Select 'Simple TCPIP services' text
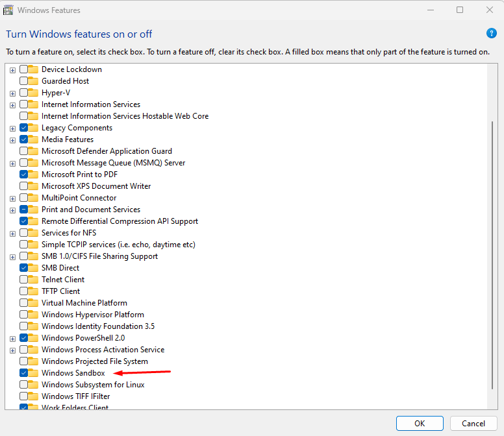This screenshot has height=436, width=504. [79, 245]
